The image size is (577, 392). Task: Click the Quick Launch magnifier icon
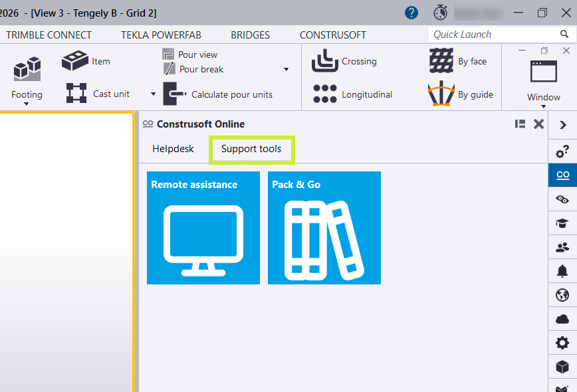(x=564, y=34)
